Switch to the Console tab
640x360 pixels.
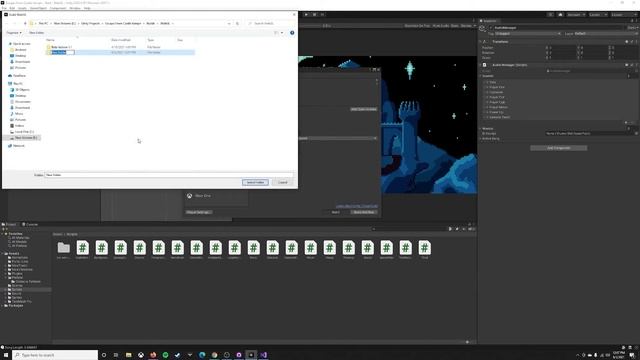pyautogui.click(x=30, y=224)
